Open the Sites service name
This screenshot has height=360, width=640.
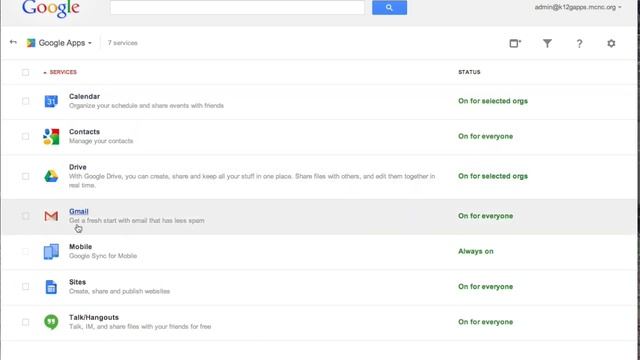tap(77, 282)
